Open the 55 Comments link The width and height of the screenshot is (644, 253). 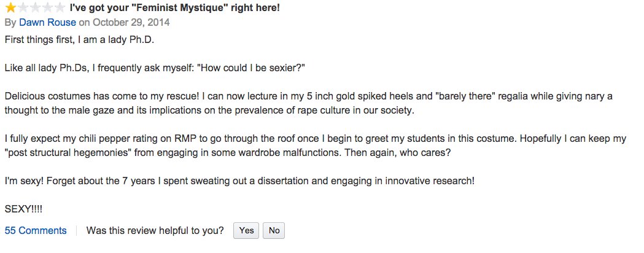(36, 231)
